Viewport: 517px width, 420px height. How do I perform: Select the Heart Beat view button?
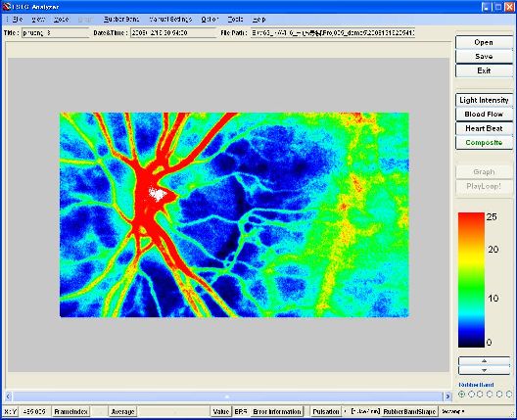point(484,128)
